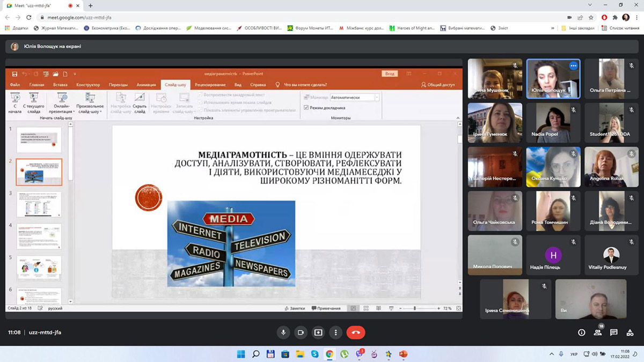Turn off camera in Meet controls
The height and width of the screenshot is (362, 644).
pyautogui.click(x=301, y=333)
